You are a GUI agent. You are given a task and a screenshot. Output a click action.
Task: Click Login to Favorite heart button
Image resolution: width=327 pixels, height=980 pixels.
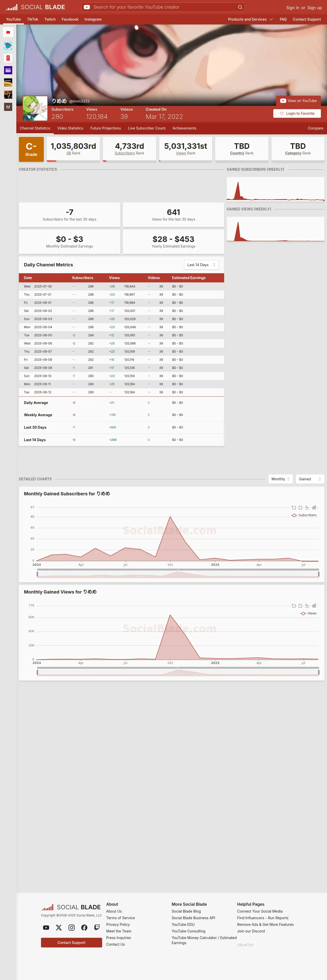point(297,113)
